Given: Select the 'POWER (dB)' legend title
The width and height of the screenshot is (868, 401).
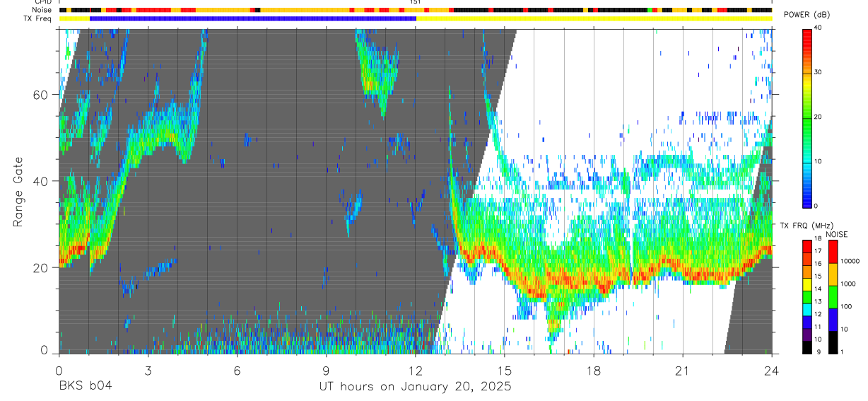Looking at the screenshot, I should tap(807, 15).
